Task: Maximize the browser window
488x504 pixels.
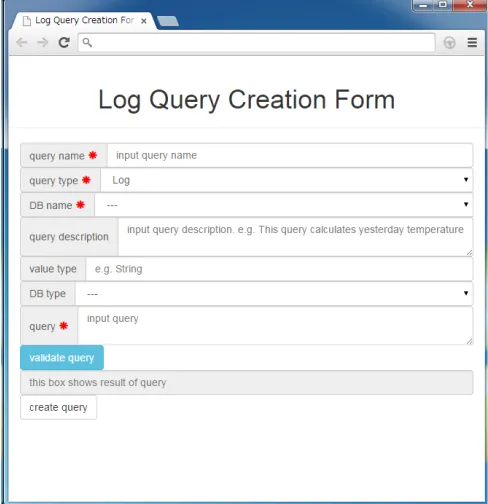Action: point(443,5)
